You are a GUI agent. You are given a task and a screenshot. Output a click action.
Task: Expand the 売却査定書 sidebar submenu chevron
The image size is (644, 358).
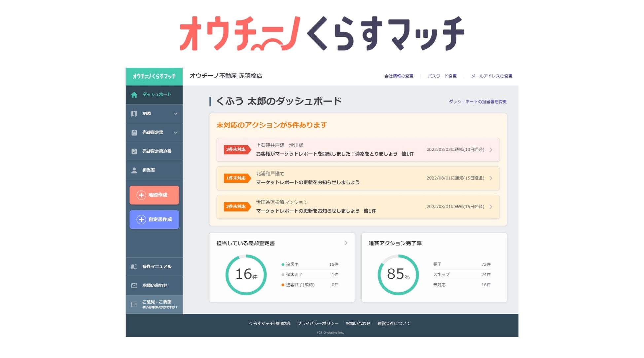(x=176, y=133)
